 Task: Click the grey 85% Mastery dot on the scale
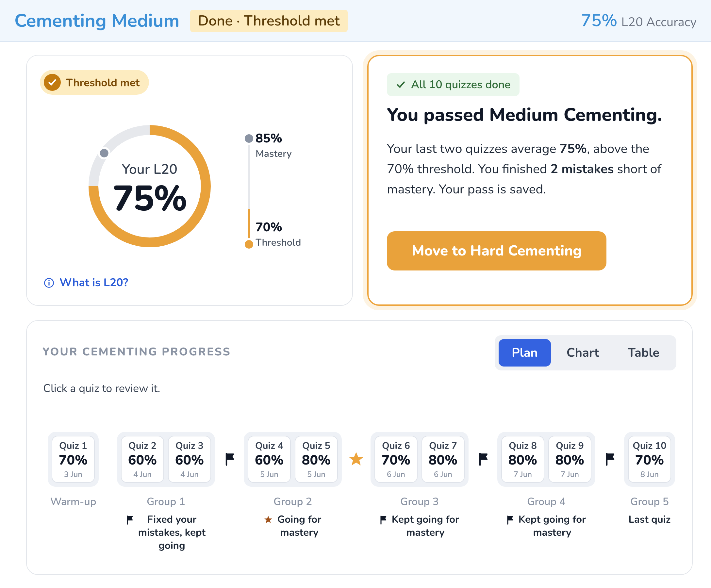tap(249, 138)
